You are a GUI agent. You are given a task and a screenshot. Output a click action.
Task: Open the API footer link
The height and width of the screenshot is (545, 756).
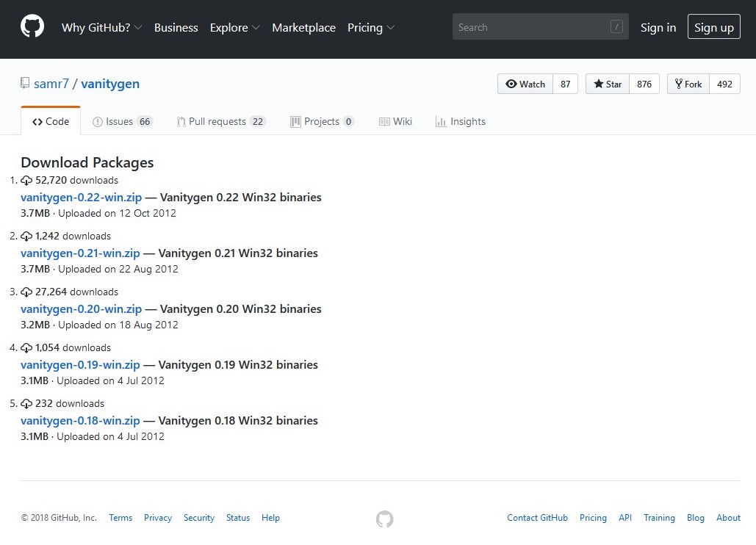pos(624,518)
